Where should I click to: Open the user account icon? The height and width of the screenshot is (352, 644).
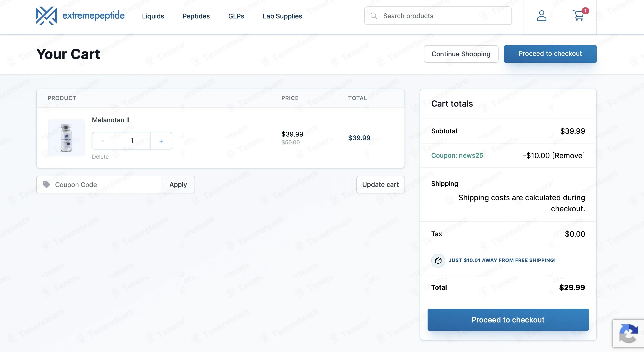(x=541, y=16)
